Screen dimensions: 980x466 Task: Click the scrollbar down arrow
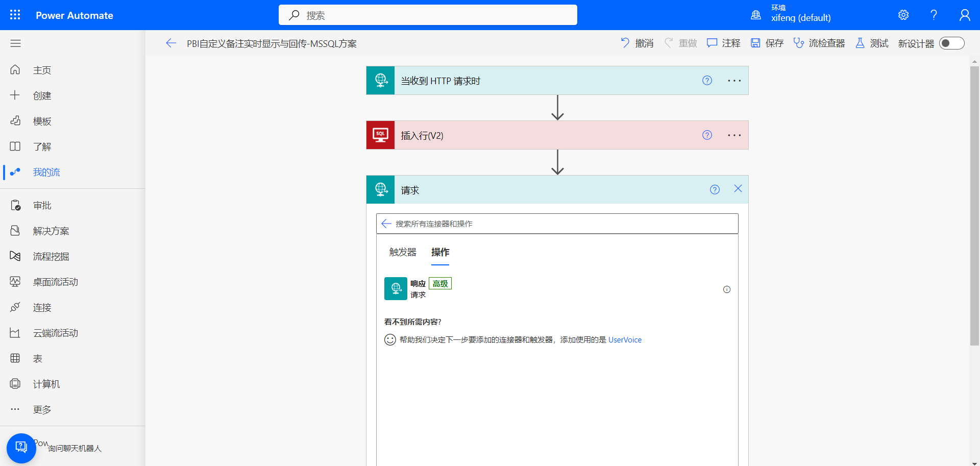point(974,463)
